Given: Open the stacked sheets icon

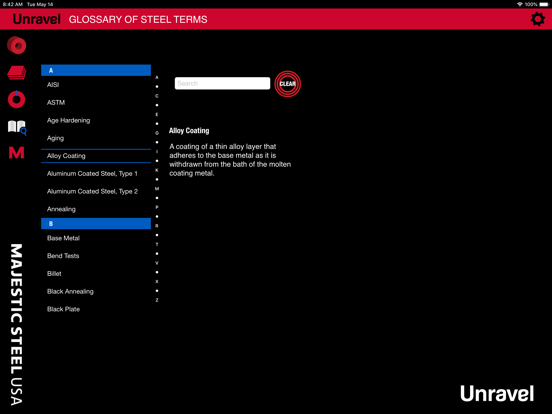Looking at the screenshot, I should tap(17, 73).
